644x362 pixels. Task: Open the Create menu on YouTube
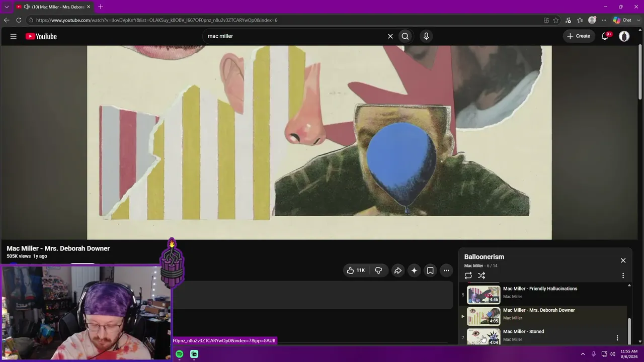click(579, 36)
